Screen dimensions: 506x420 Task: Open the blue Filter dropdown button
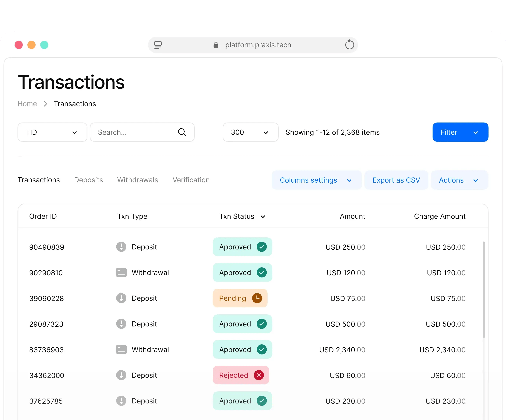point(460,132)
